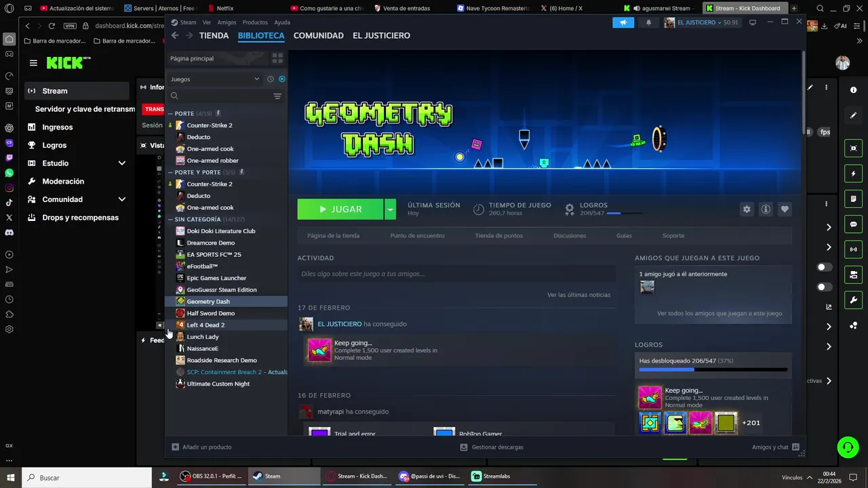This screenshot has height=488, width=868.
Task: Open WhatsApp in Opera sidebar
Action: [9, 173]
